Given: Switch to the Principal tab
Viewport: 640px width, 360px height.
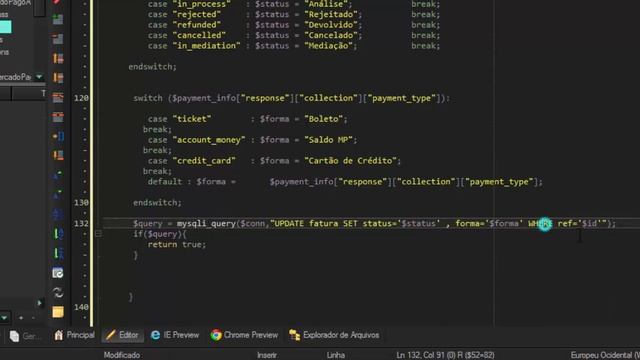Looking at the screenshot, I should pyautogui.click(x=75, y=335).
